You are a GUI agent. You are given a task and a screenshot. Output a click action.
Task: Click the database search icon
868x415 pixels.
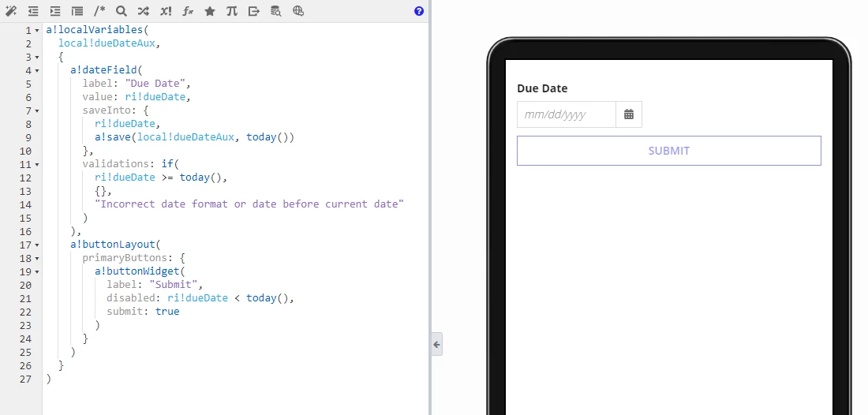[x=275, y=11]
